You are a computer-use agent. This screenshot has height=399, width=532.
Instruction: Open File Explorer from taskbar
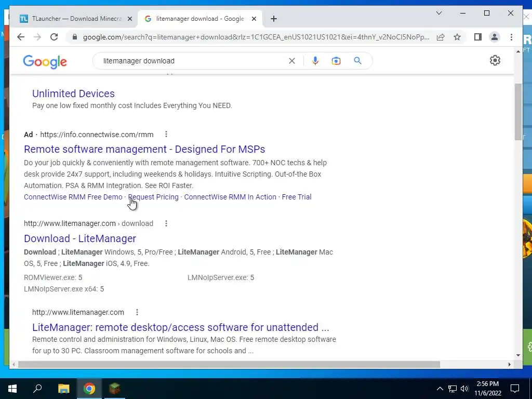pyautogui.click(x=63, y=389)
